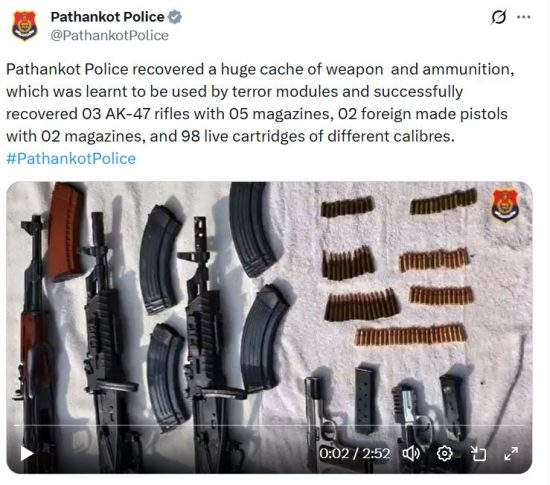Open the three-dots more options menu
The height and width of the screenshot is (485, 550).
[x=524, y=17]
